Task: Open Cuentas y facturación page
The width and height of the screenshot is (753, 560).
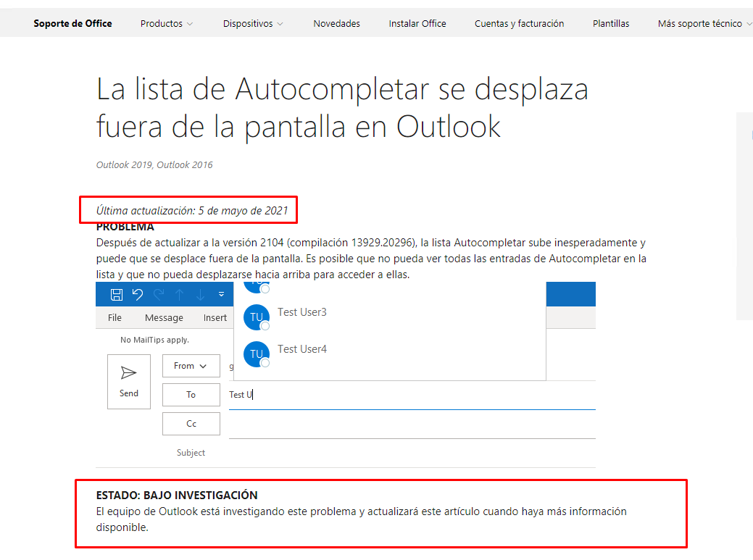Action: (519, 23)
